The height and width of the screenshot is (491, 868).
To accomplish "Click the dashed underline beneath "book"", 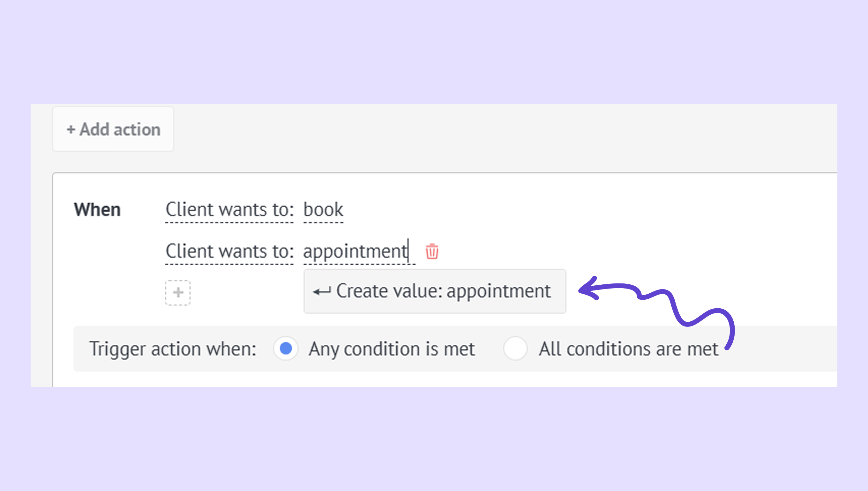I will click(323, 223).
